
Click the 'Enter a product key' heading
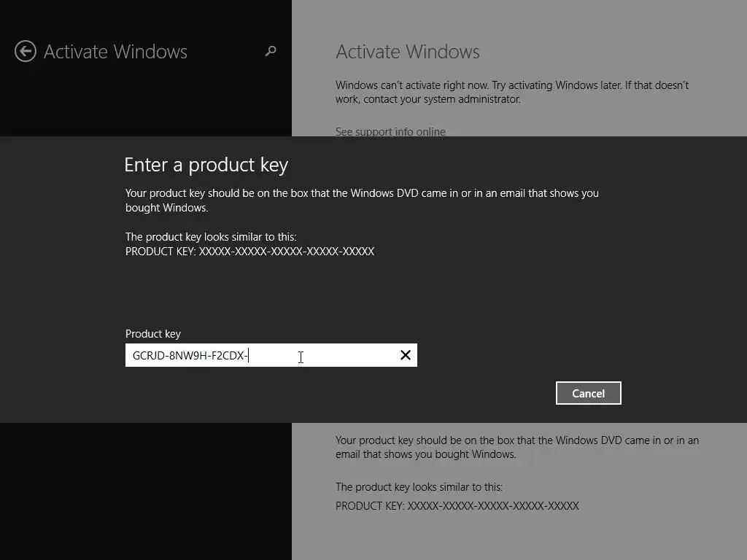point(206,165)
